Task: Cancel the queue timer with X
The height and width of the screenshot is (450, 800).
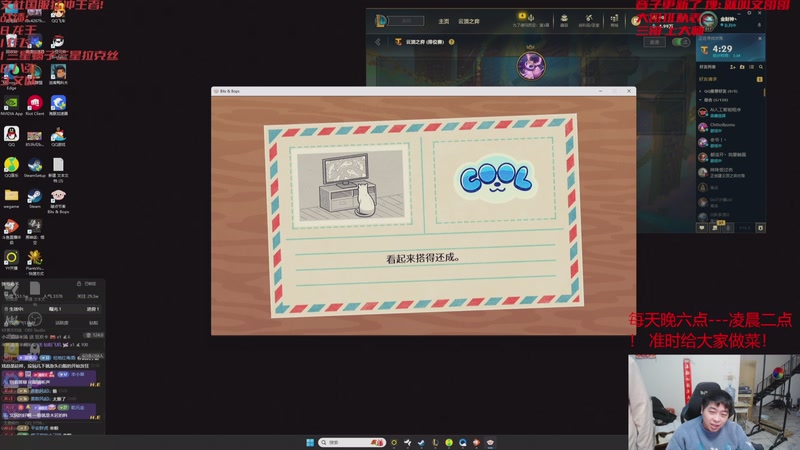Action: tap(760, 39)
